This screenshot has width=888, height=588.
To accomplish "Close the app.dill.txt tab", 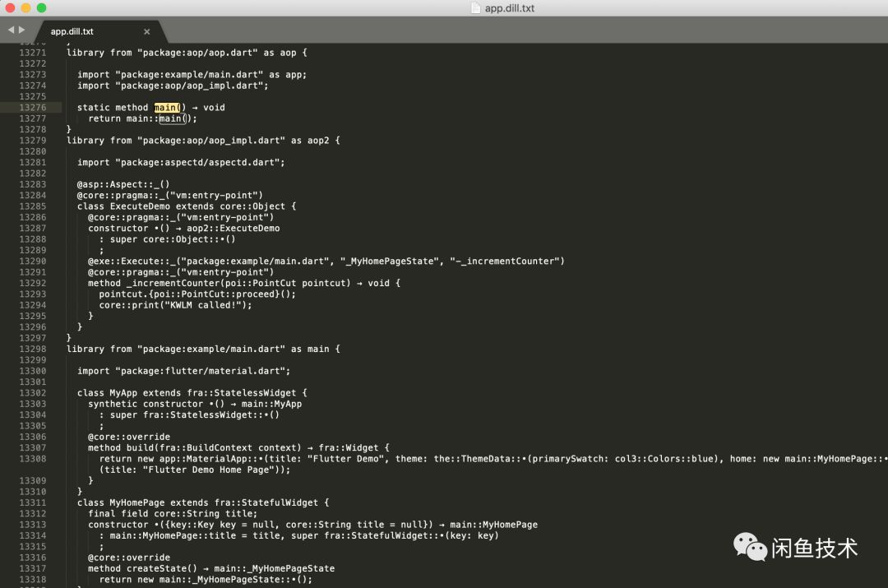I will click(x=146, y=32).
